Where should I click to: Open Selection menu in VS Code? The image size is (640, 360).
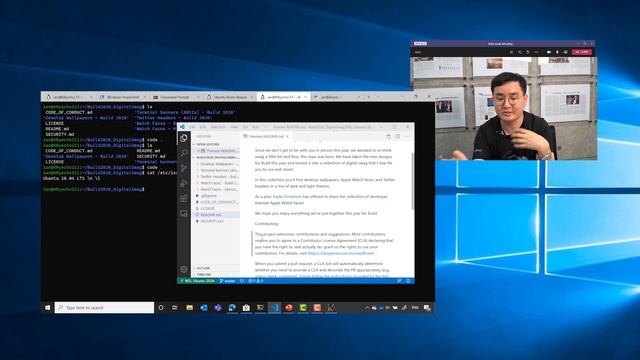(218, 127)
